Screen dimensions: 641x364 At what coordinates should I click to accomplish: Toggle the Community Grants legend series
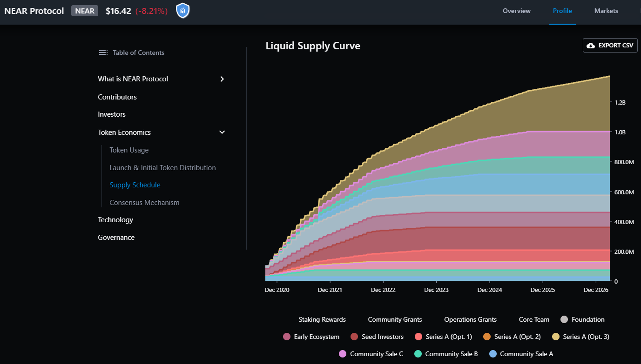395,319
